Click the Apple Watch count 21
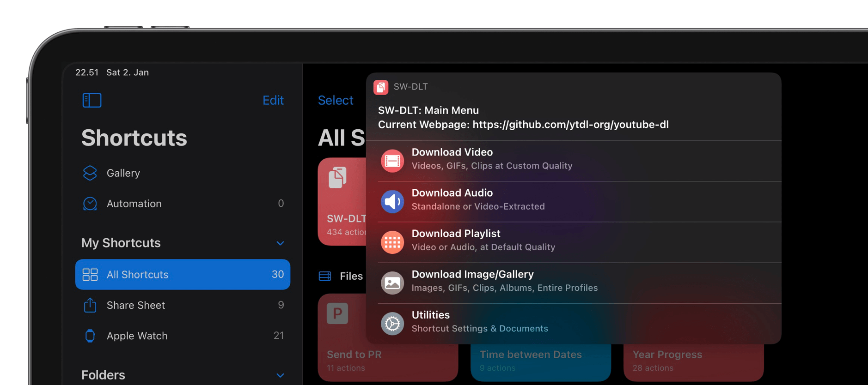This screenshot has width=868, height=385. click(279, 336)
